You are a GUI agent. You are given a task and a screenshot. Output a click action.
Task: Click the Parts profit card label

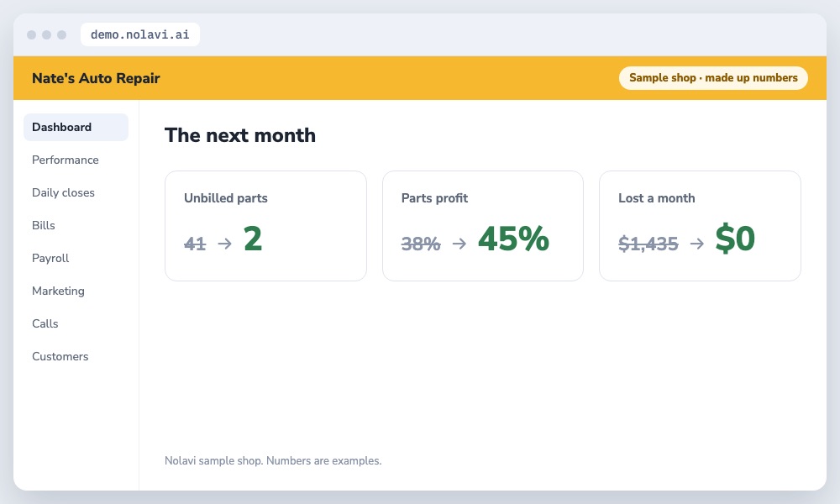(x=434, y=198)
